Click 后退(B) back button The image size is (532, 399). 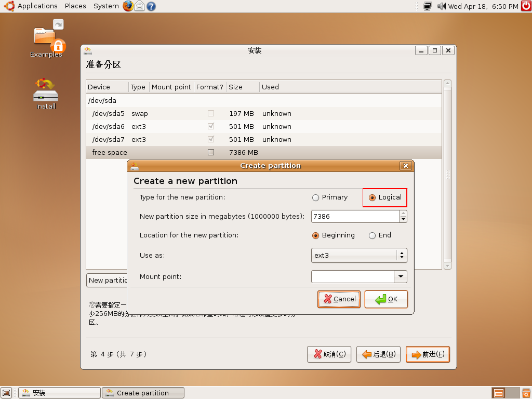(378, 354)
